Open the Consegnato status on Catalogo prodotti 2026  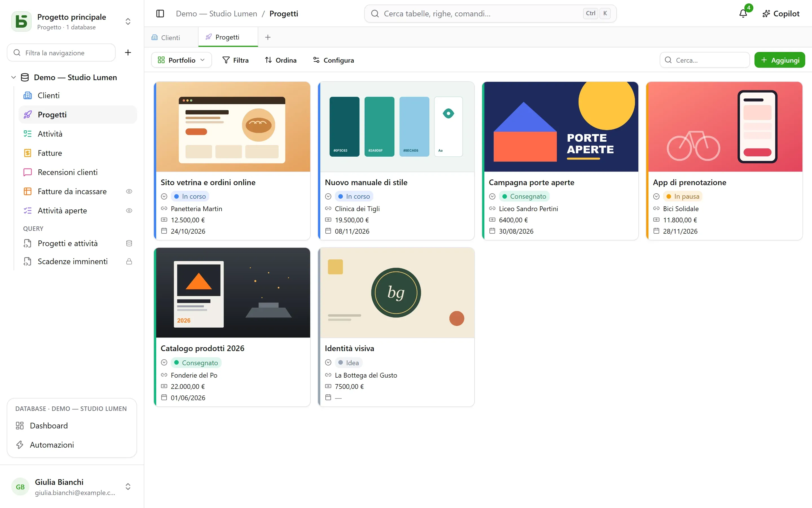196,363
